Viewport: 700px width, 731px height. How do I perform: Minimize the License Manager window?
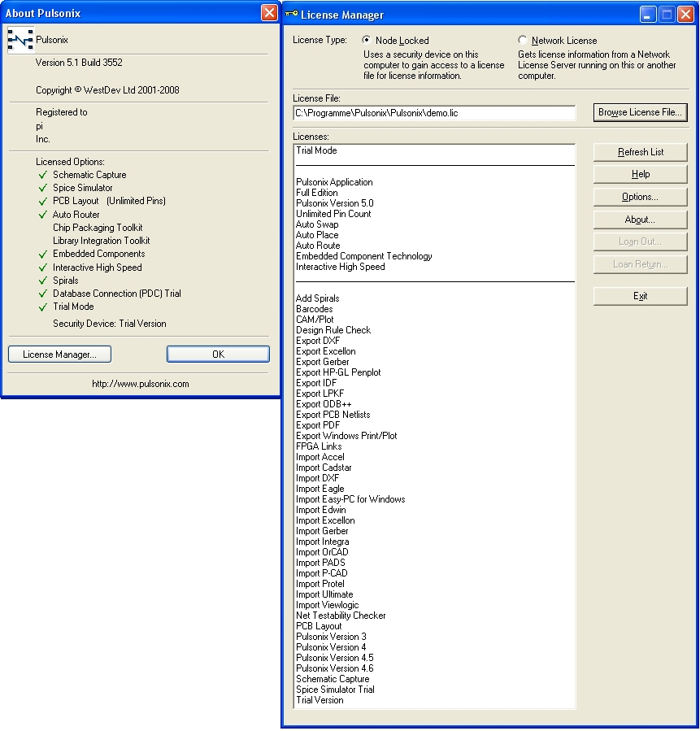pyautogui.click(x=647, y=15)
